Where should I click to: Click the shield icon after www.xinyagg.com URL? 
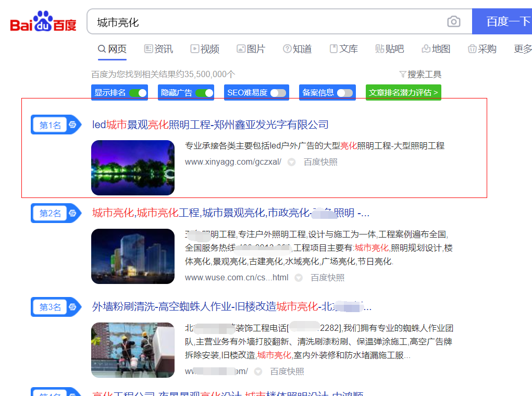(x=291, y=162)
